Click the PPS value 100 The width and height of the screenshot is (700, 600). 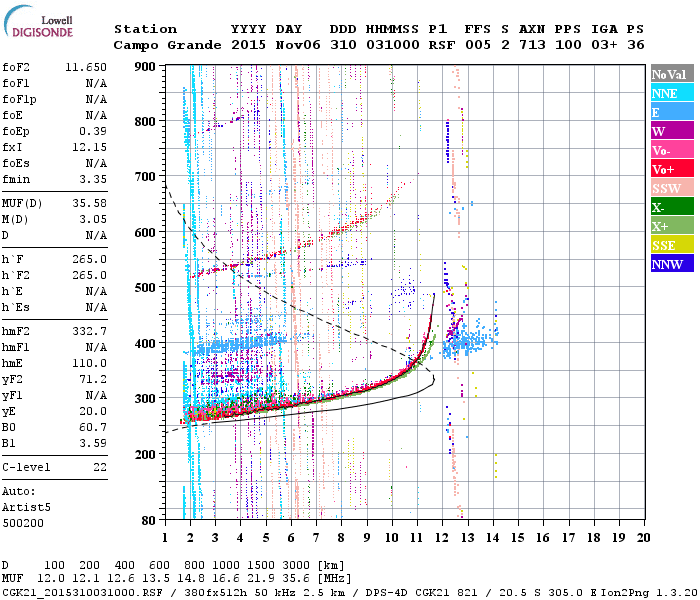[568, 45]
